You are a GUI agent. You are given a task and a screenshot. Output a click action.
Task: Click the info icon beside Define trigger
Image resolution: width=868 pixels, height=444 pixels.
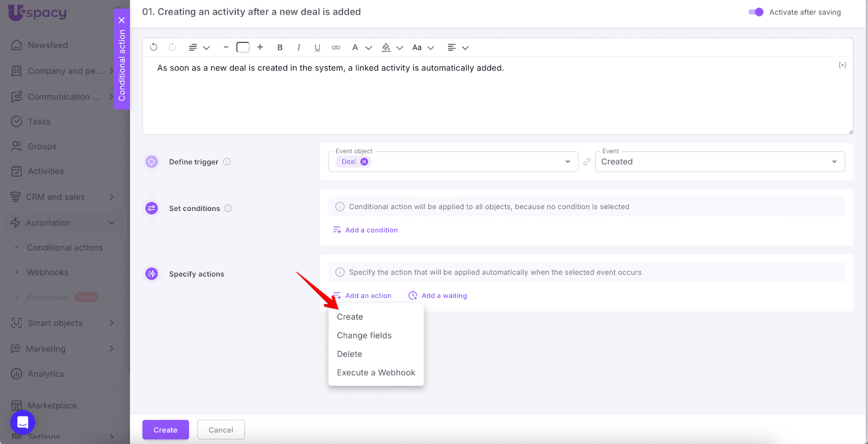point(227,162)
